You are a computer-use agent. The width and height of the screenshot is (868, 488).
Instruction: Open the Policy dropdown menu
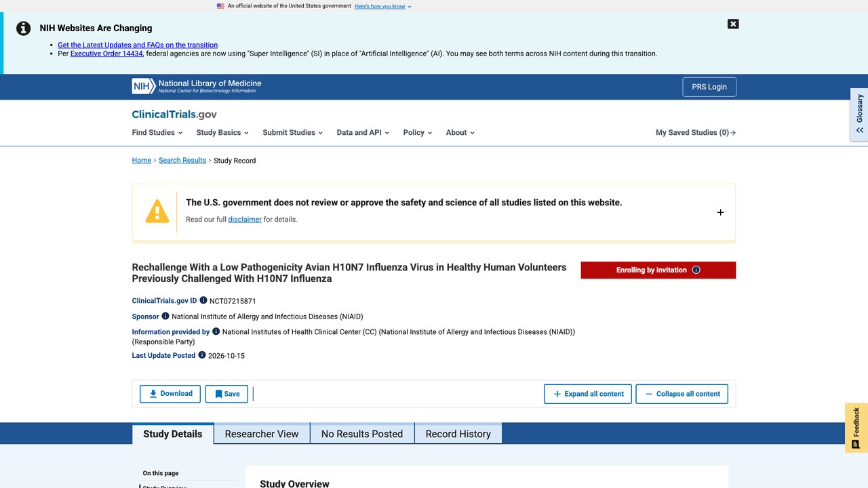(417, 133)
